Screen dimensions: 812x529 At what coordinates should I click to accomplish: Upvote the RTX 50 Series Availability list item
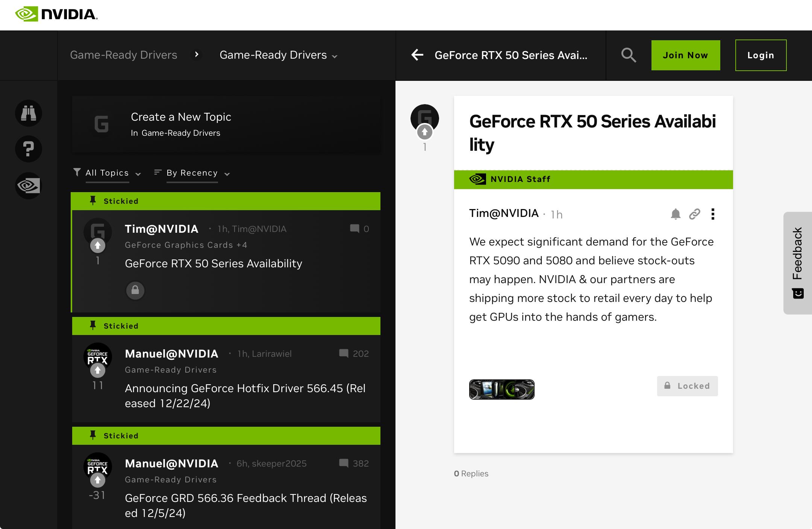click(98, 246)
